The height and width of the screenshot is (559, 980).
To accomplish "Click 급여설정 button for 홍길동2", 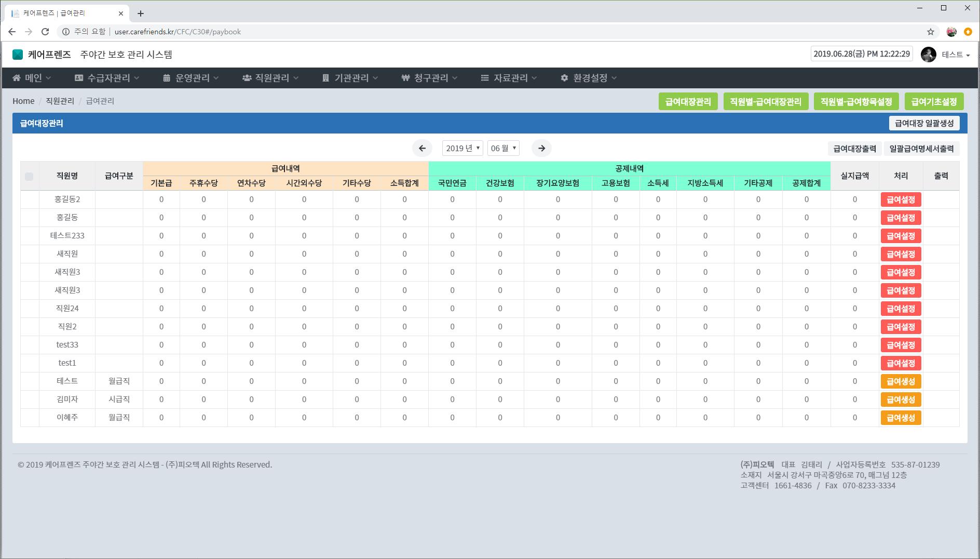I will point(901,199).
